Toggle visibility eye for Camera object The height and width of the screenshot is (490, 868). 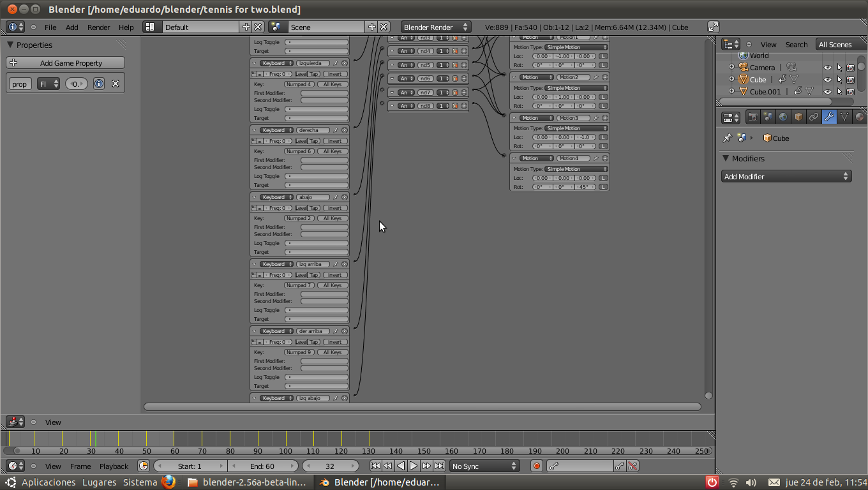pyautogui.click(x=828, y=68)
